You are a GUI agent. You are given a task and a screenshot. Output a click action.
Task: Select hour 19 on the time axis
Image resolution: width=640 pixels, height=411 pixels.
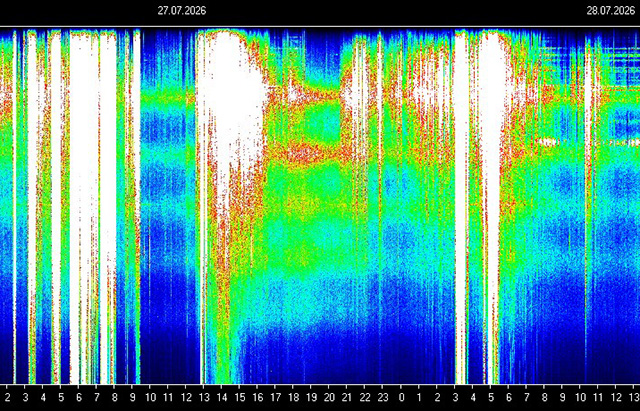311,398
